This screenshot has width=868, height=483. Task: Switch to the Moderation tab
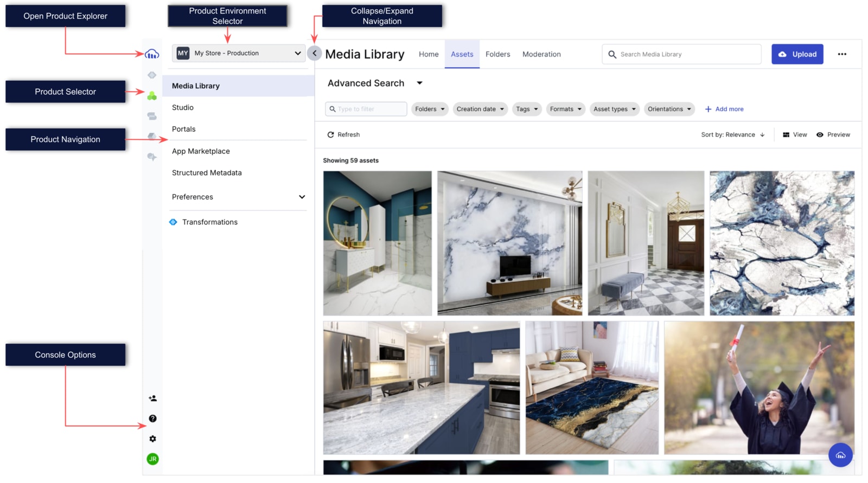tap(541, 54)
